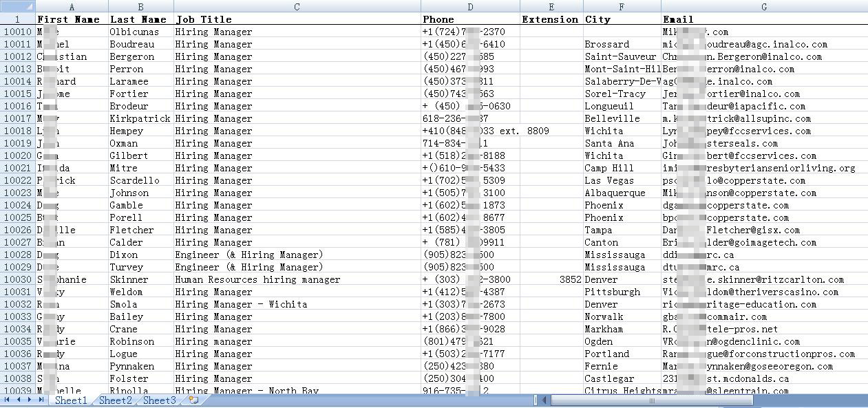Click the extension cell showing 3852
Image resolution: width=868 pixels, height=408 pixels.
[551, 279]
